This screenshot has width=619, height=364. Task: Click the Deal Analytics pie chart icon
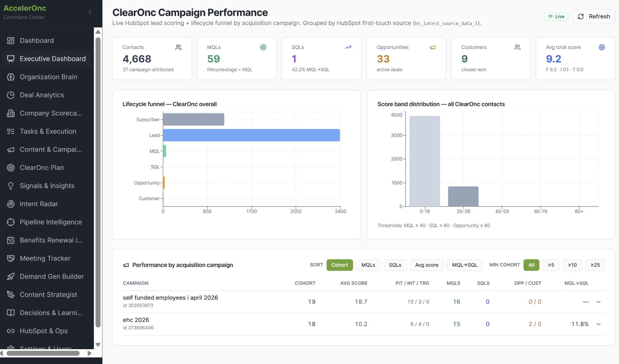click(11, 95)
